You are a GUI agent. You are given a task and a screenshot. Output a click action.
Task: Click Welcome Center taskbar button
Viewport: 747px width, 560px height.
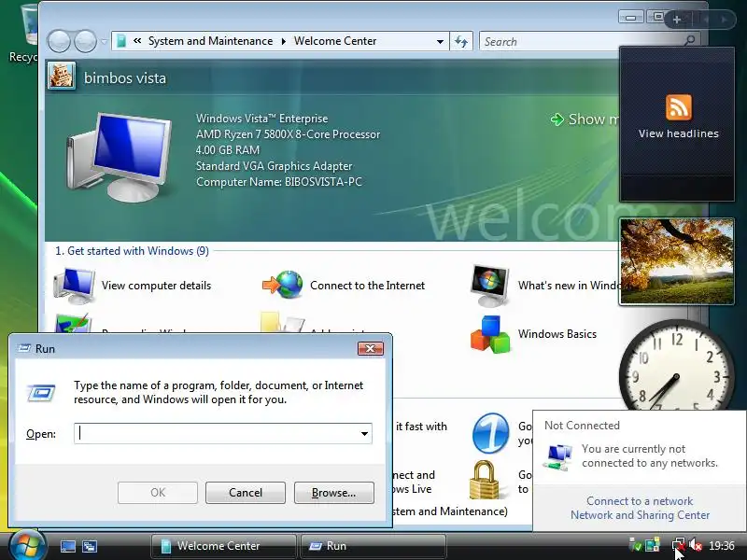(223, 546)
